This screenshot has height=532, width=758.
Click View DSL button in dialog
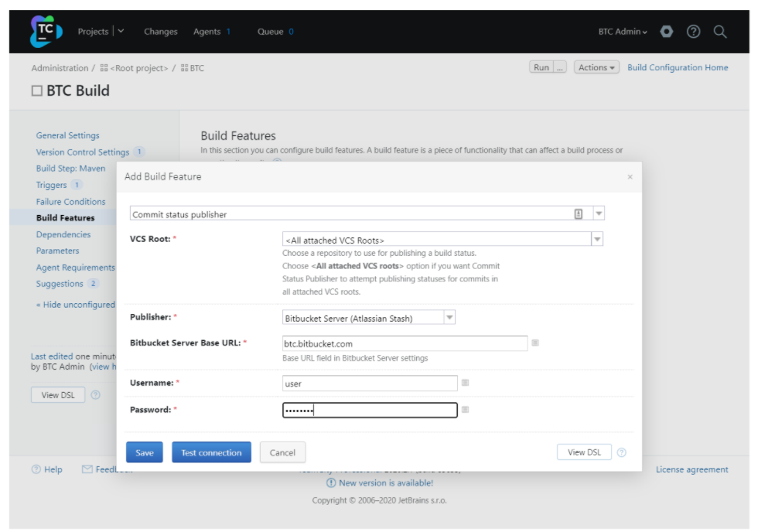pyautogui.click(x=584, y=452)
